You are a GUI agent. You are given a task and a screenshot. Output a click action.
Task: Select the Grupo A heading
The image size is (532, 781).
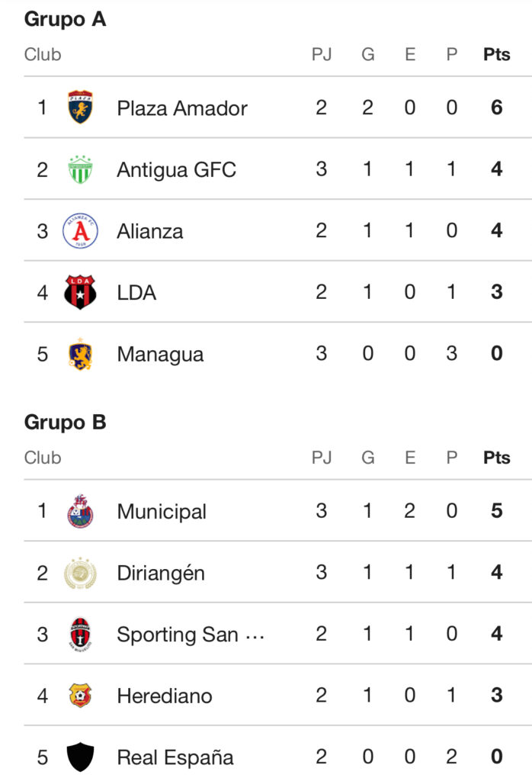(x=65, y=19)
